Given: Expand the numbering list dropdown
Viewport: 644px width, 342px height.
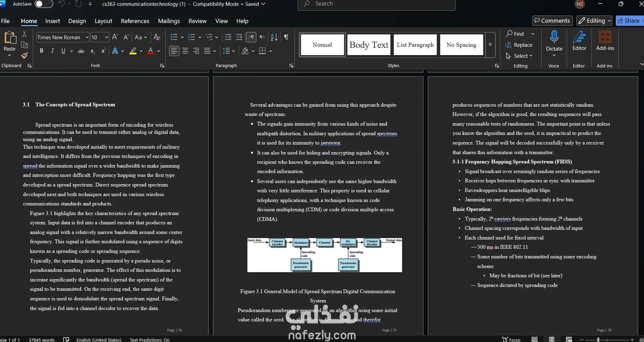Looking at the screenshot, I should (200, 37).
